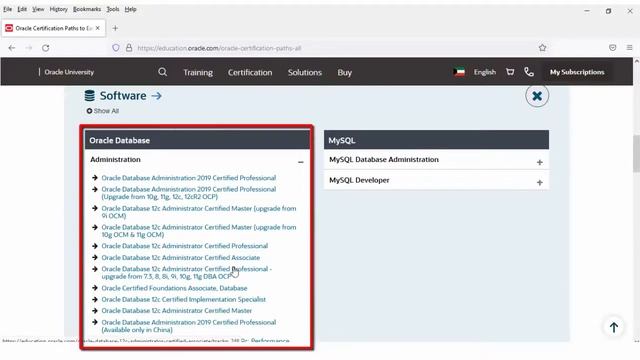Bookmark this page with the star icon

click(542, 48)
